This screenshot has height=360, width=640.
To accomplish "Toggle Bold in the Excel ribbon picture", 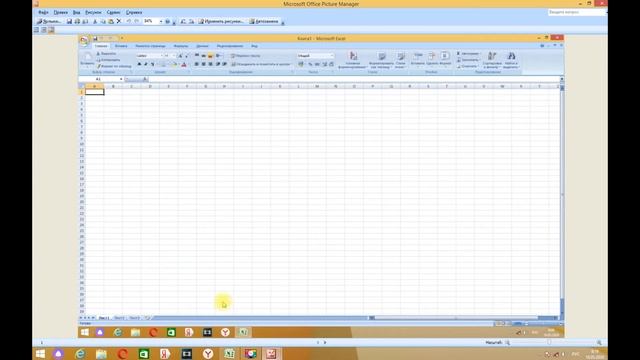I will click(x=139, y=64).
